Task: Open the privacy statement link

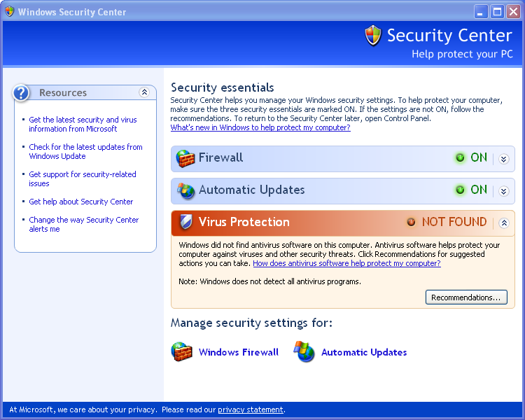Action: pos(250,409)
